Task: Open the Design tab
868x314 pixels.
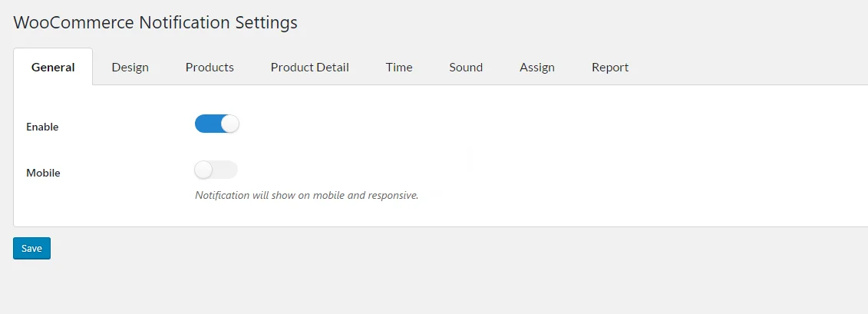Action: point(130,68)
